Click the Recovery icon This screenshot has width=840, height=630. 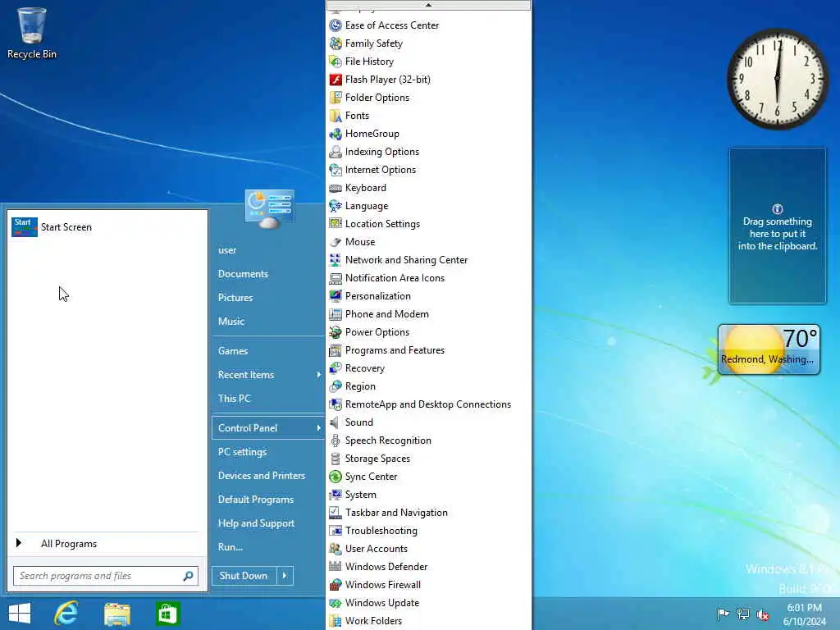[x=336, y=368]
